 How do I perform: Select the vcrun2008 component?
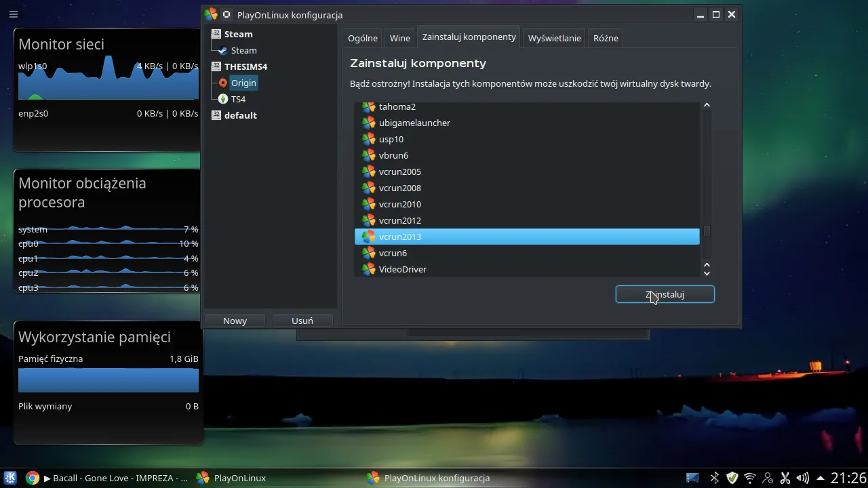coord(527,188)
